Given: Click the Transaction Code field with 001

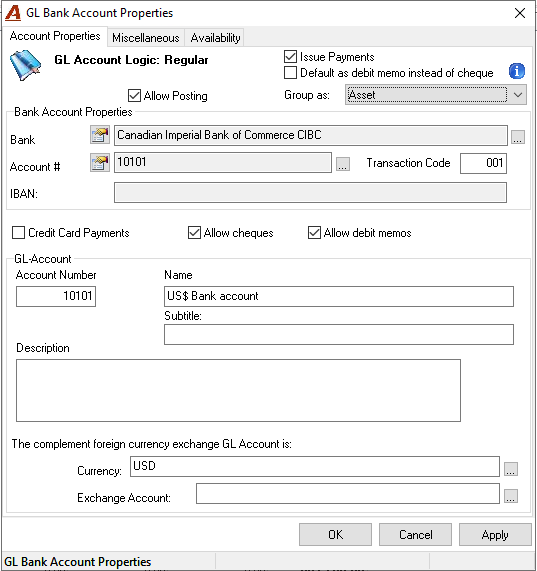Looking at the screenshot, I should (x=483, y=164).
